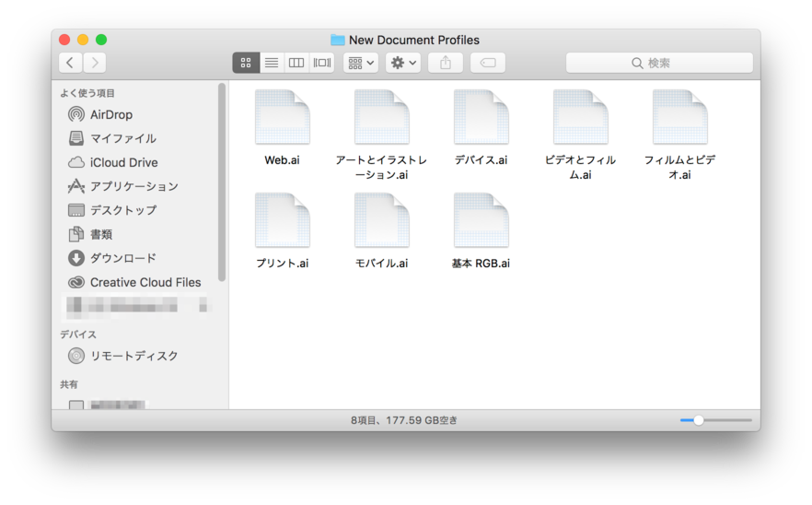
Task: Switch to icon view
Action: tap(246, 63)
